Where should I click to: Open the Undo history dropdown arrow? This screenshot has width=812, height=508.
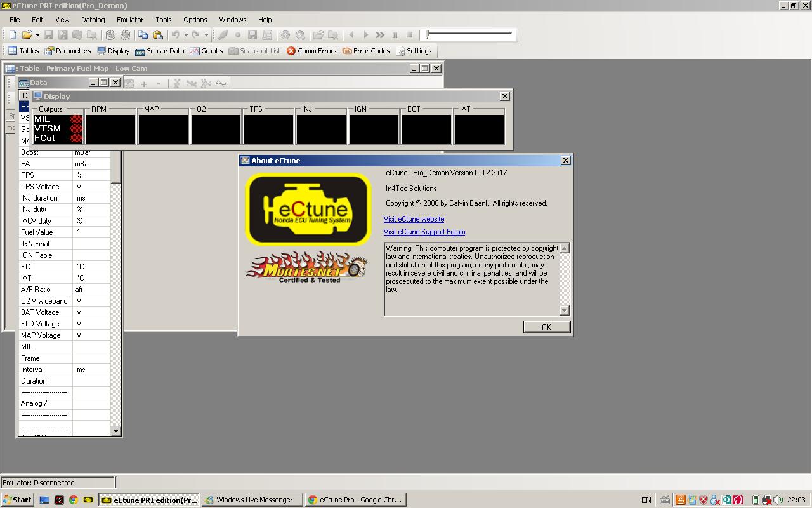point(186,35)
